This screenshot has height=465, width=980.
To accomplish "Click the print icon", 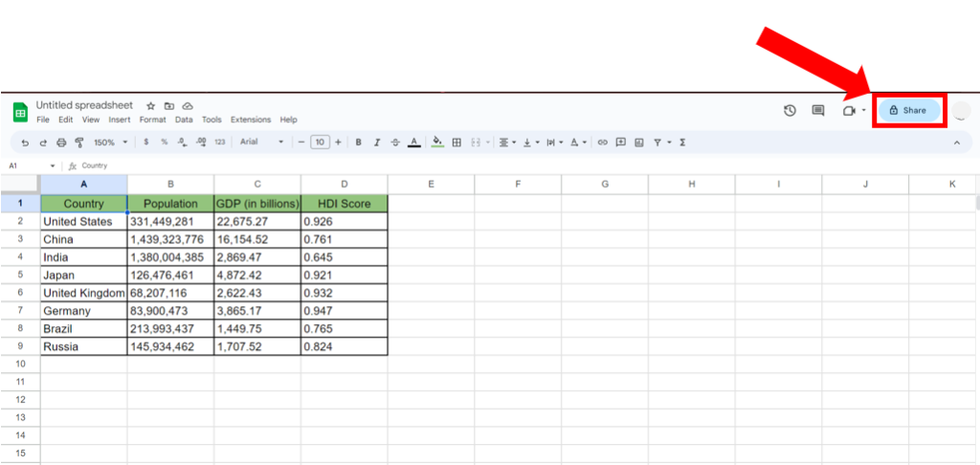I will tap(61, 142).
